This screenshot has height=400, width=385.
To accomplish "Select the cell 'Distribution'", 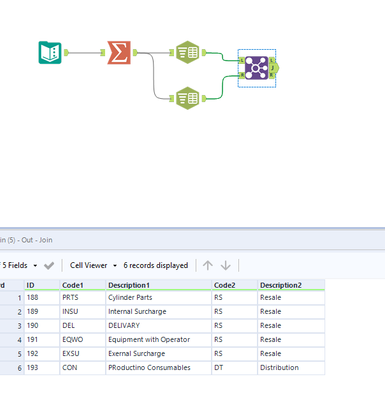I will (291, 367).
